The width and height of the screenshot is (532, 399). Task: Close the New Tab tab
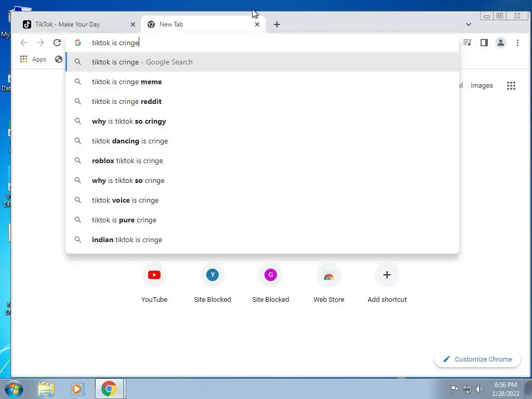point(257,24)
